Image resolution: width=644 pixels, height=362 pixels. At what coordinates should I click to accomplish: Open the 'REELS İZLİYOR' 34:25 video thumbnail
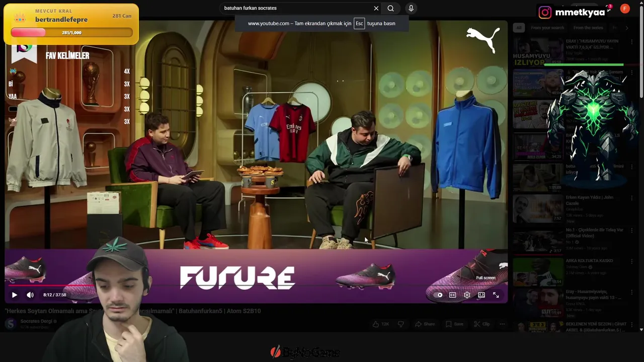[538, 146]
